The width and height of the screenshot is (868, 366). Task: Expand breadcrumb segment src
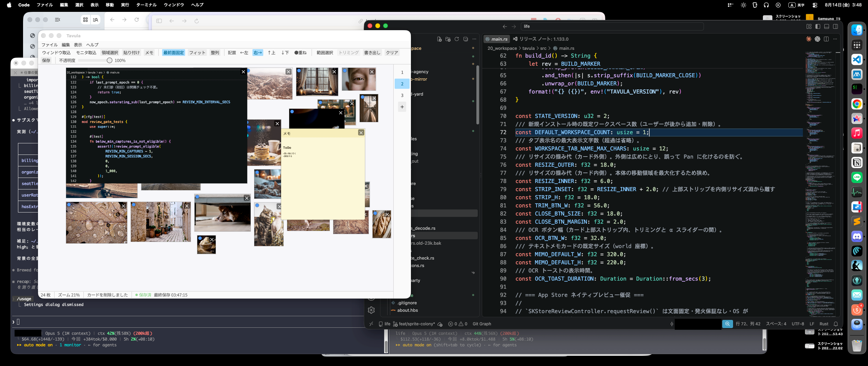pos(543,48)
